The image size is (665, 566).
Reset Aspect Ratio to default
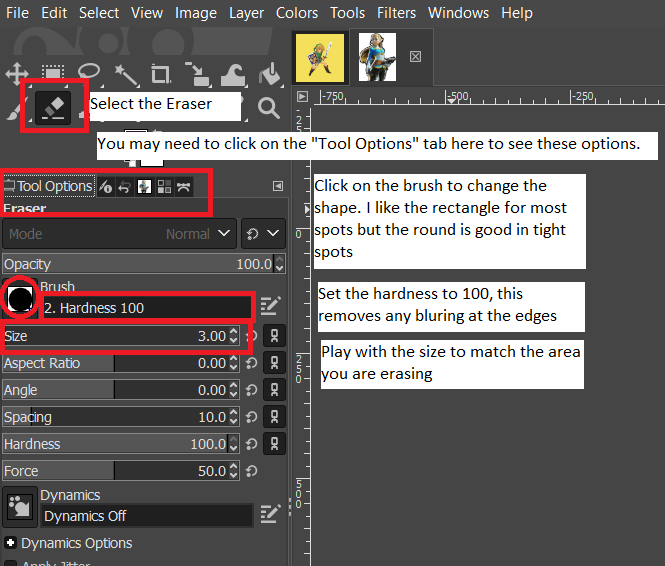251,363
